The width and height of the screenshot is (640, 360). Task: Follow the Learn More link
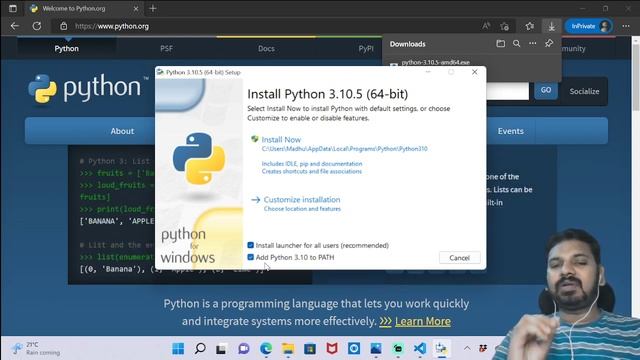(422, 321)
